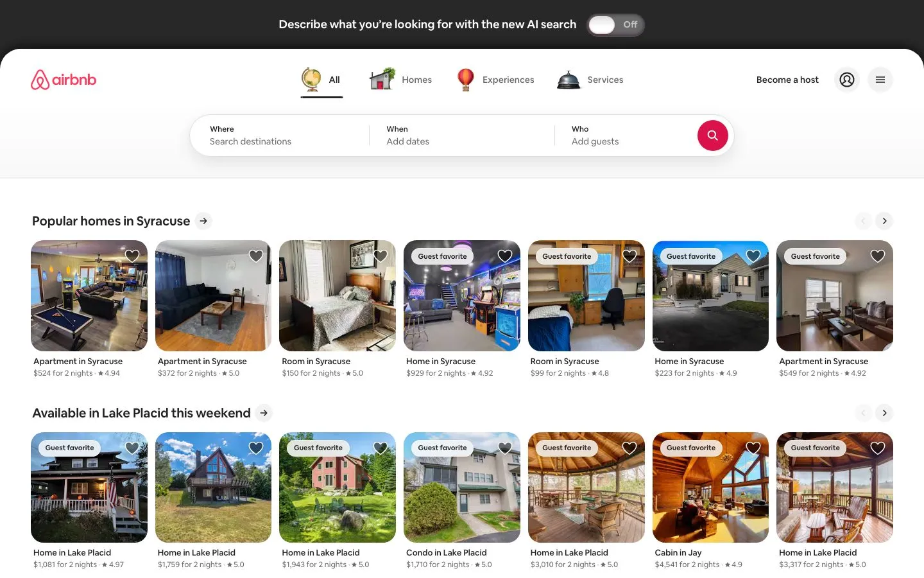
Task: Favorite the $929 Home in Syracuse
Action: point(505,256)
